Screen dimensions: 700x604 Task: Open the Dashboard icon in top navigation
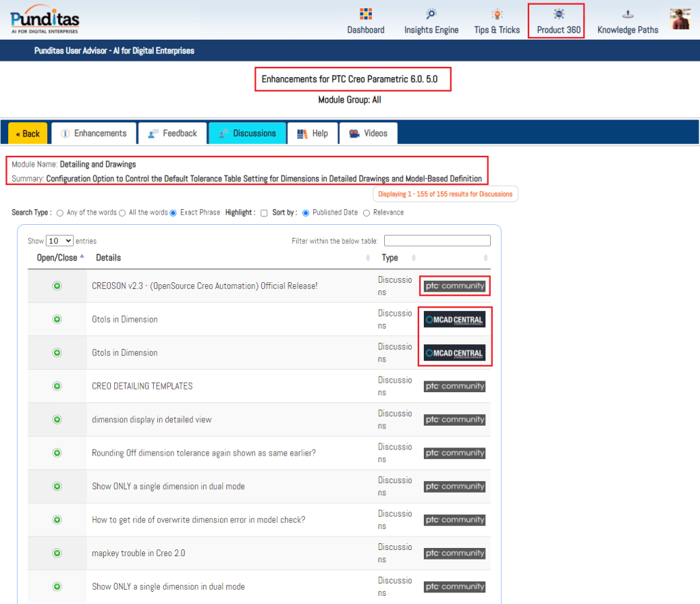coord(366,14)
